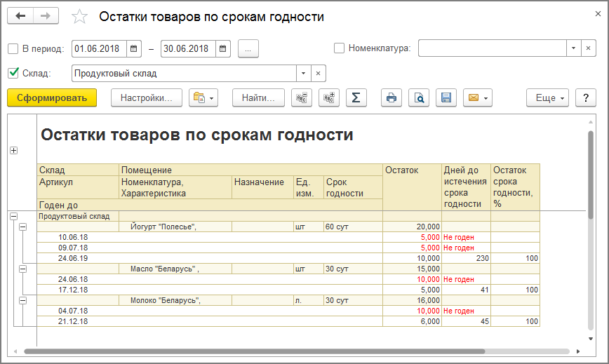Save the report with diskette icon
The width and height of the screenshot is (609, 364).
[446, 97]
